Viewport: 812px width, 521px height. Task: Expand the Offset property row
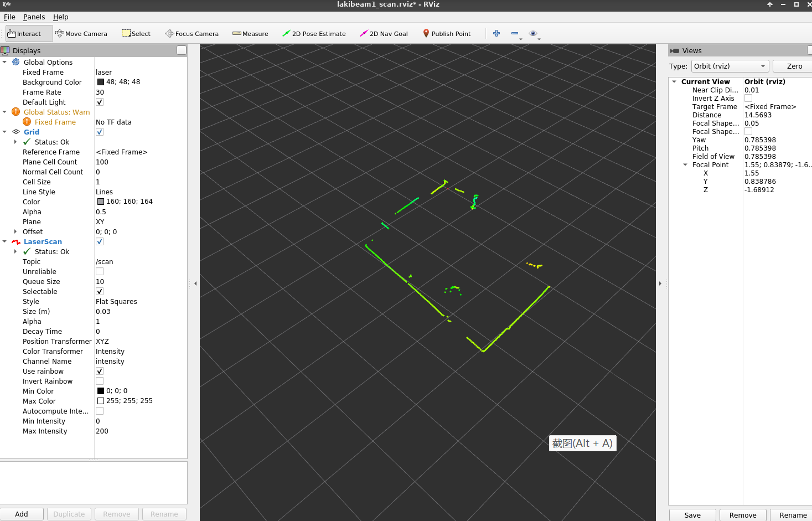point(15,232)
